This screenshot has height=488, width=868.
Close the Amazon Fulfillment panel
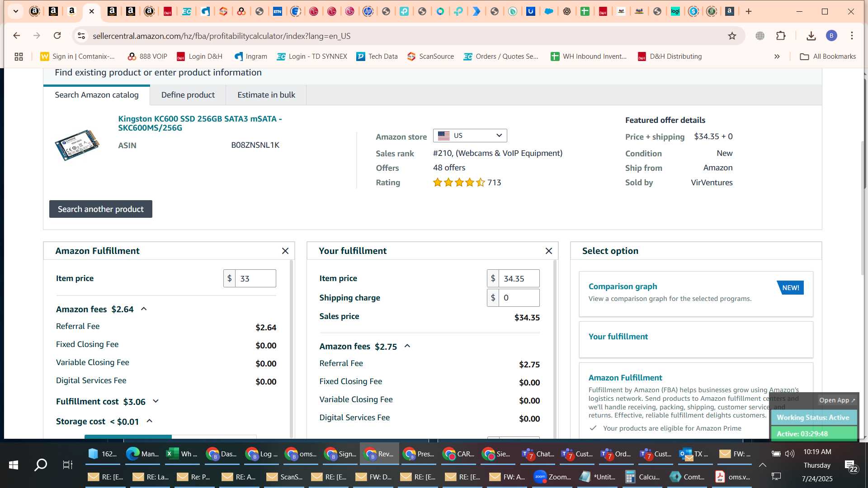click(x=285, y=251)
